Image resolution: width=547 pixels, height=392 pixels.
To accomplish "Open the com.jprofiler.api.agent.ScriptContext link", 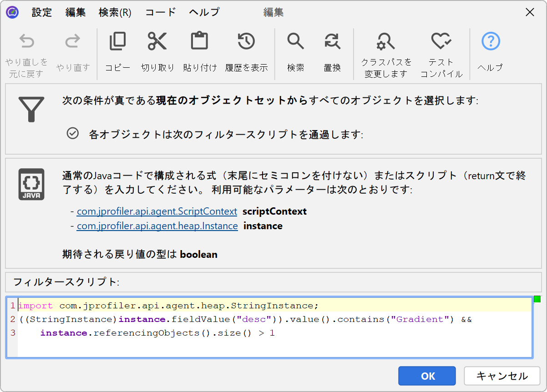I will pyautogui.click(x=157, y=211).
